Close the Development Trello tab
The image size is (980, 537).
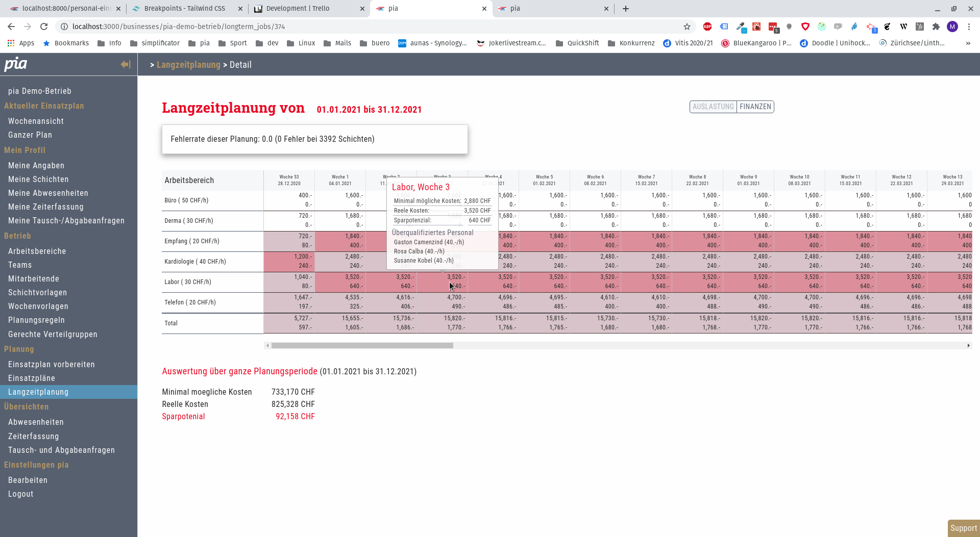pos(362,9)
